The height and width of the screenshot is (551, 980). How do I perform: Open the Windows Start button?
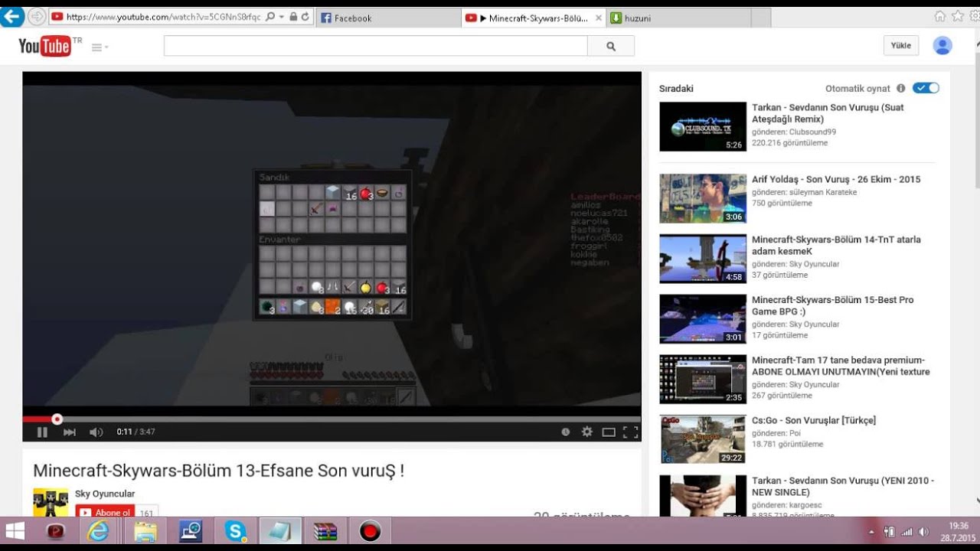click(15, 531)
